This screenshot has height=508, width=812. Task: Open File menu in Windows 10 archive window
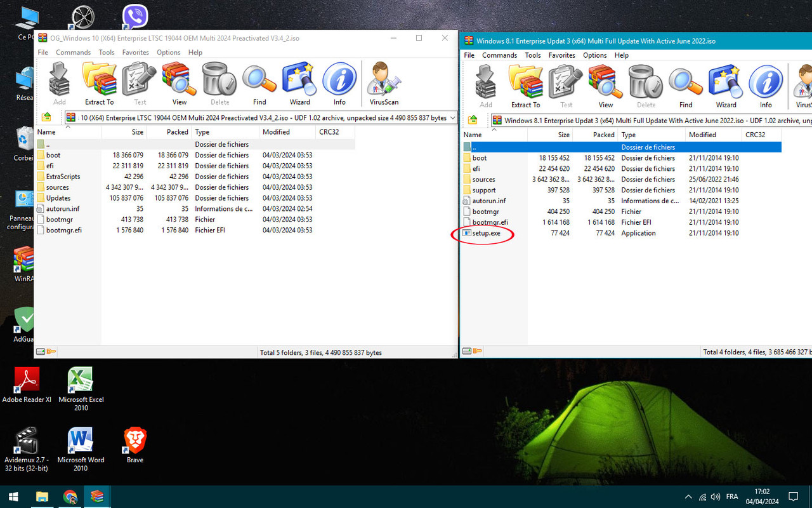pyautogui.click(x=43, y=53)
